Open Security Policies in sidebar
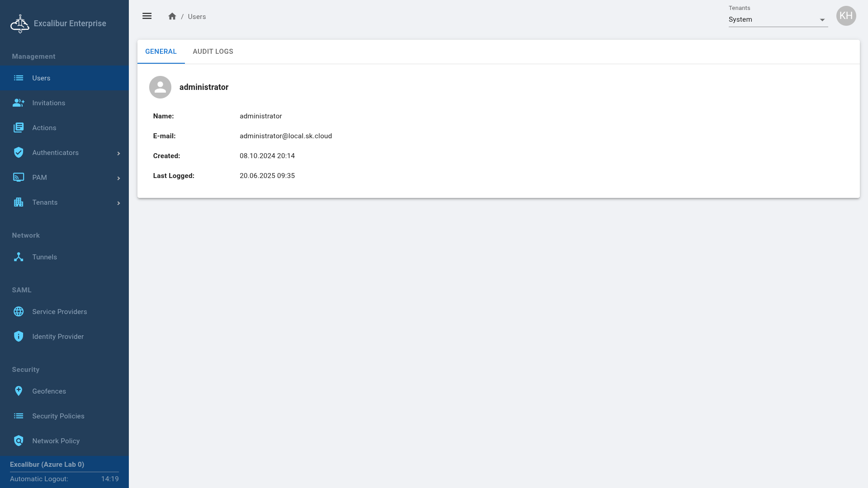 click(x=58, y=416)
